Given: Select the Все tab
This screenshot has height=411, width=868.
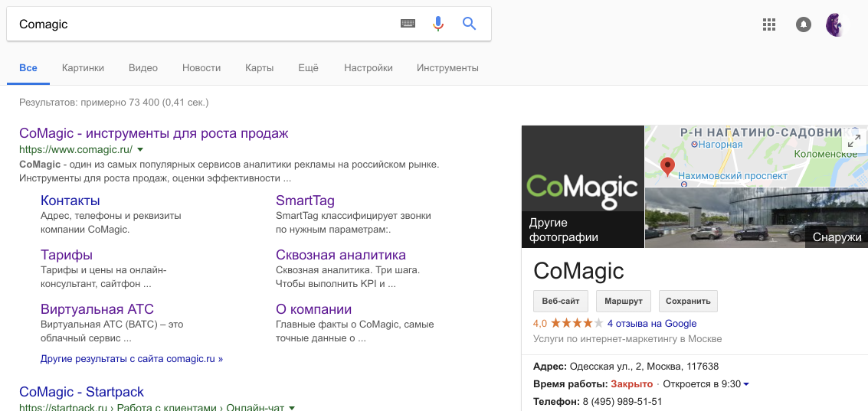Looking at the screenshot, I should coord(28,68).
